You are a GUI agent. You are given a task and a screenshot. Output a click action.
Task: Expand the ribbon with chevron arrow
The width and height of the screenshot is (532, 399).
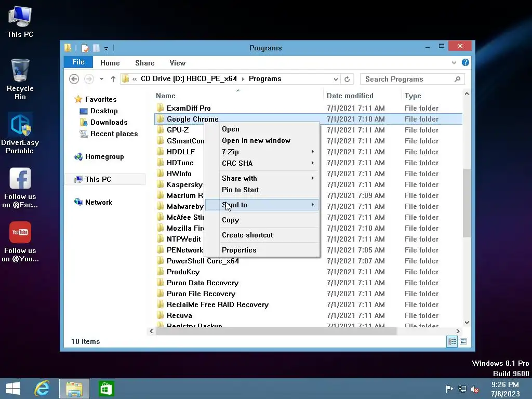point(454,62)
